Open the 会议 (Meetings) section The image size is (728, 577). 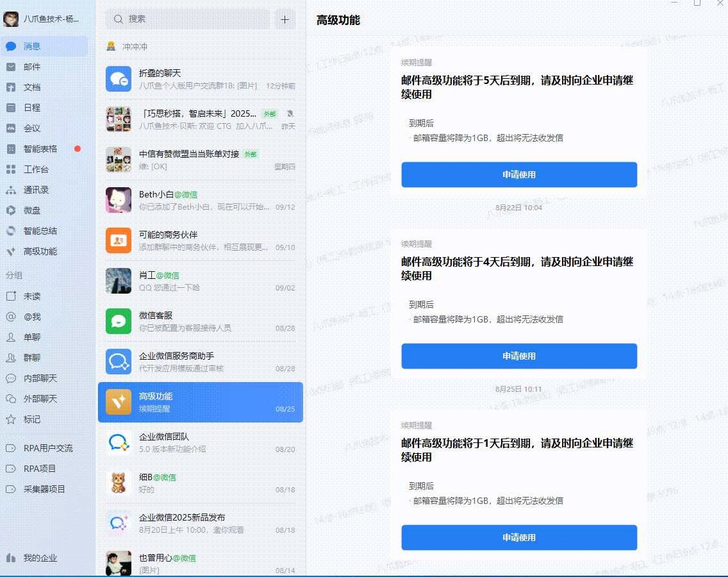[44, 128]
